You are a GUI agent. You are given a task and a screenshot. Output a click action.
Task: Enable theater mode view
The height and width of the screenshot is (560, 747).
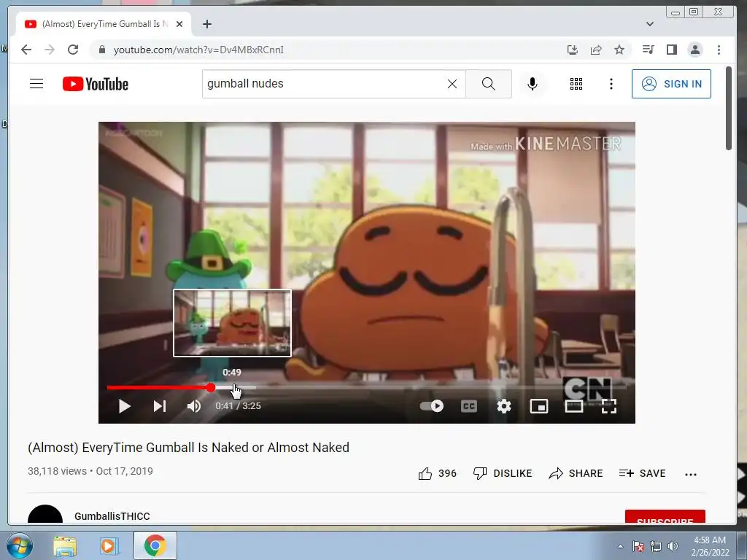[574, 406]
